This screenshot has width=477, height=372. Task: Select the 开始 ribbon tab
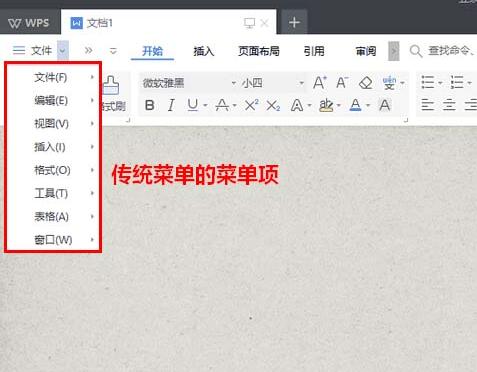pyautogui.click(x=152, y=51)
